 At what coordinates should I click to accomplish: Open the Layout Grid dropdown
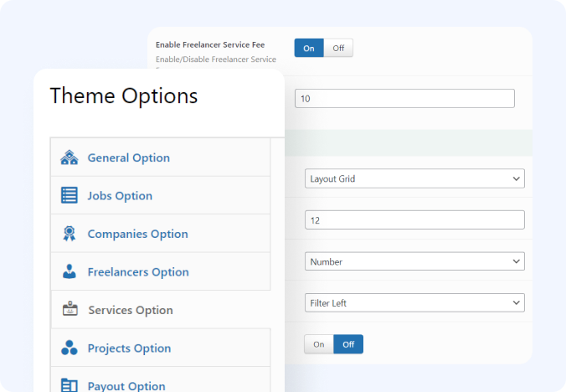click(x=414, y=178)
